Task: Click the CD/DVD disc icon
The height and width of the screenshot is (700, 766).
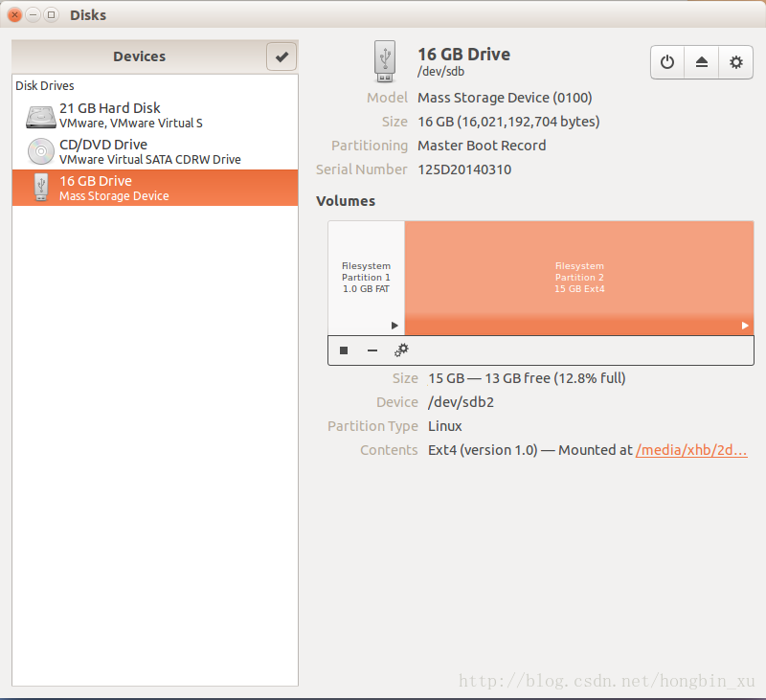Action: coord(41,151)
